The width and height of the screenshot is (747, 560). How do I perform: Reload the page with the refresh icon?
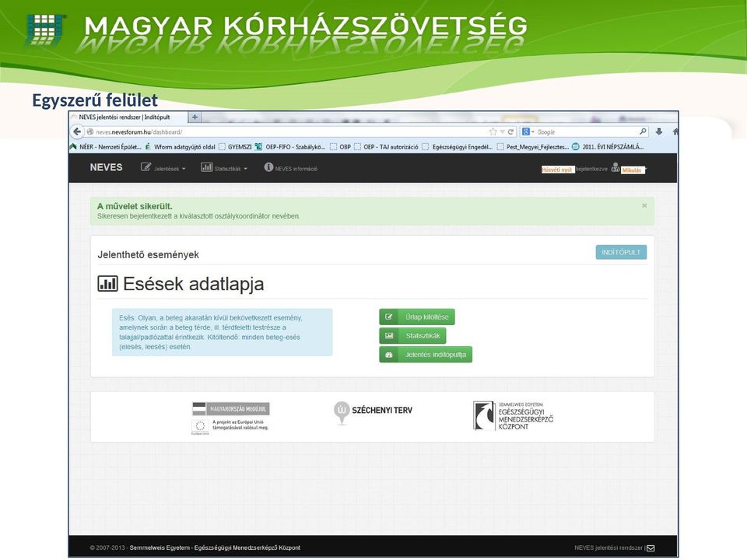coord(510,132)
